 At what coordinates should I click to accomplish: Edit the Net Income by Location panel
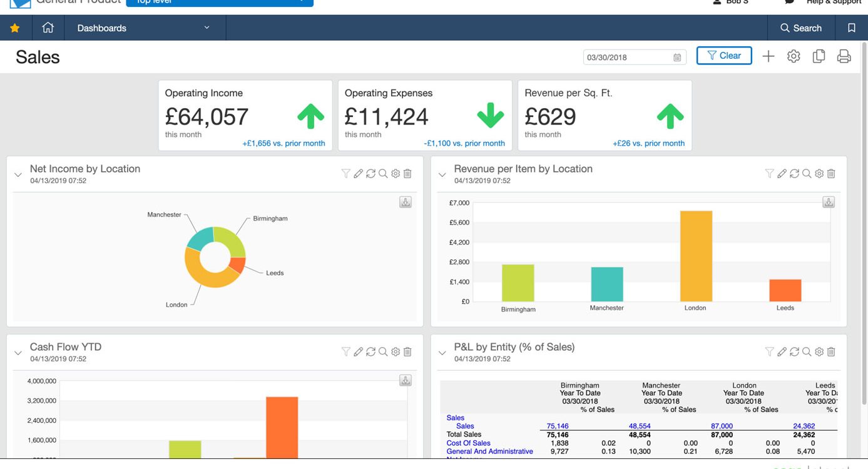(x=358, y=174)
